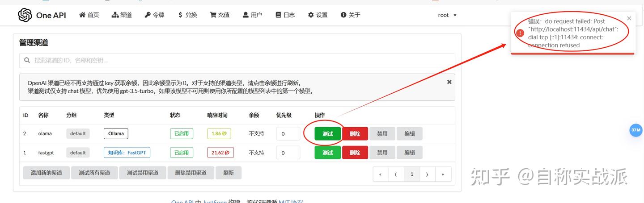644x203 pixels.
Task: Open the 关于 about menu item
Action: (x=350, y=15)
